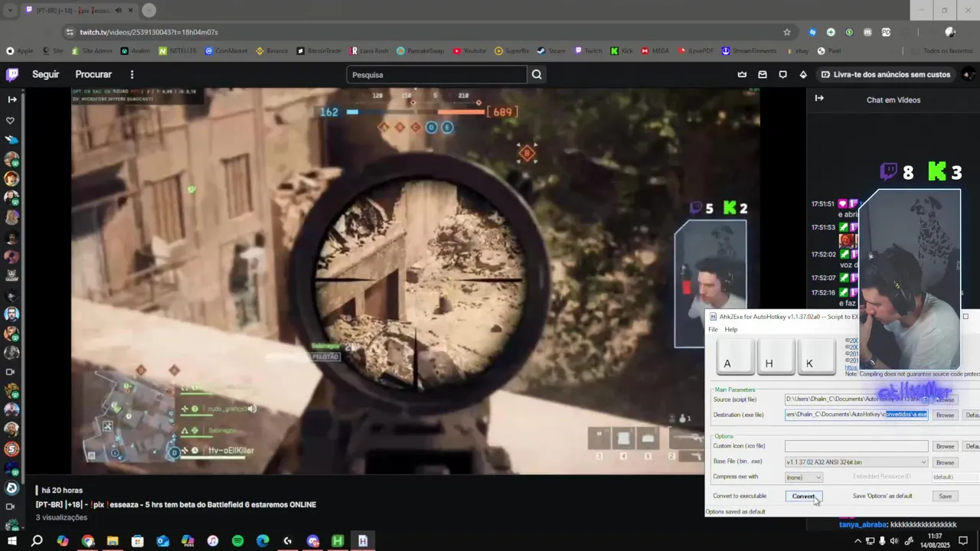Open the MEGA bookmark
The image size is (980, 551).
(x=655, y=51)
